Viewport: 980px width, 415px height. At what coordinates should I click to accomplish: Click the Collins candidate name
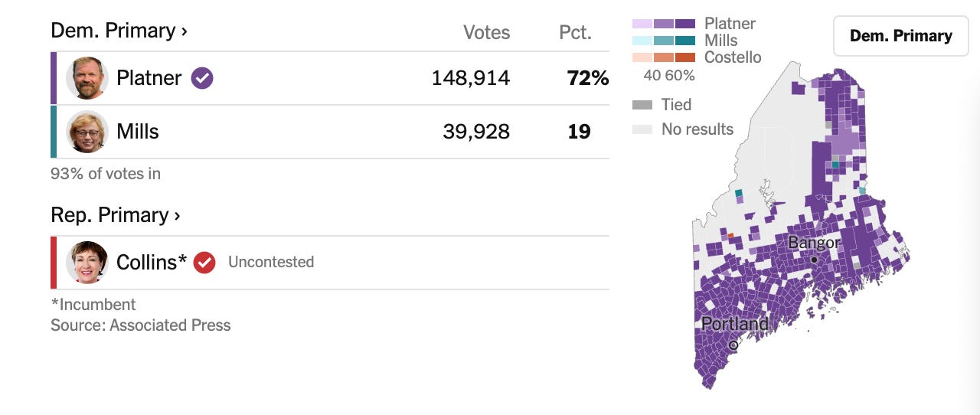pos(152,263)
